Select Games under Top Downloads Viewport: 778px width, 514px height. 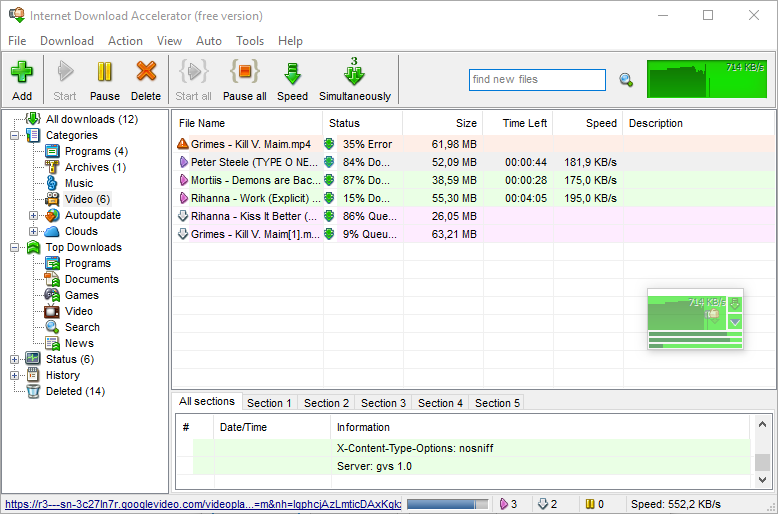(x=81, y=295)
